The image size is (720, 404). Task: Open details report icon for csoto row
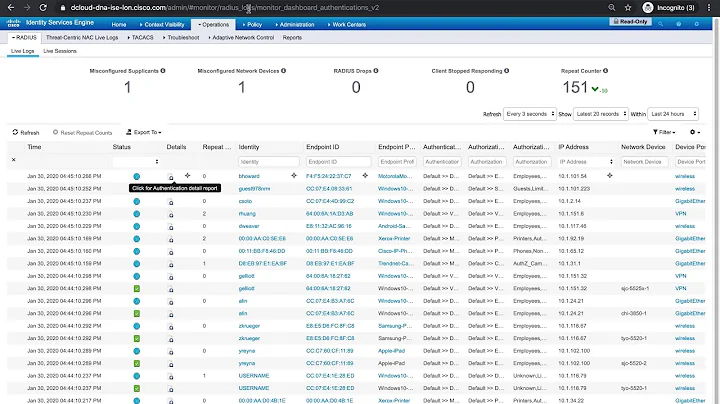(170, 202)
